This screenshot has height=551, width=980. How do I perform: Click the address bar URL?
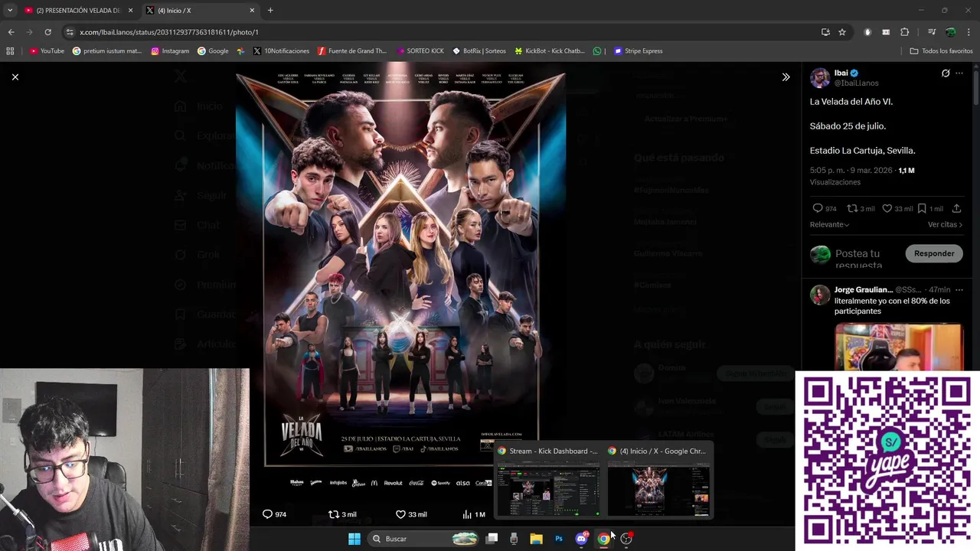coord(169,32)
